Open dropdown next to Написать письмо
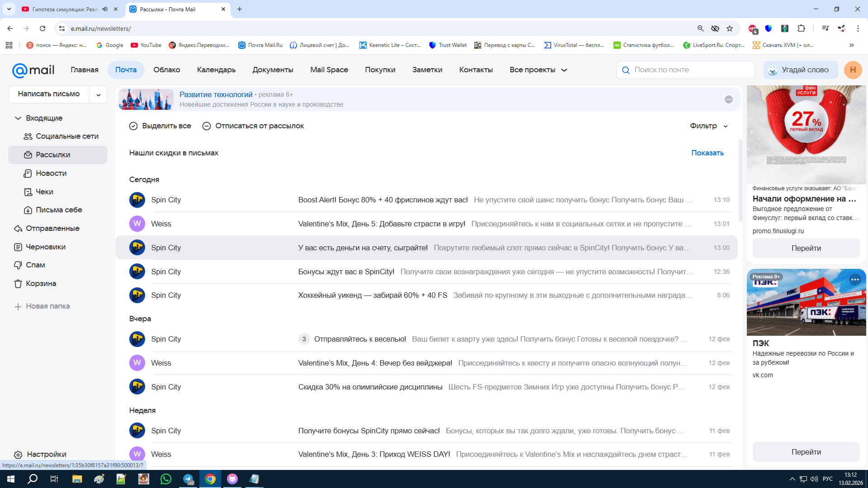This screenshot has width=868, height=488. click(98, 94)
